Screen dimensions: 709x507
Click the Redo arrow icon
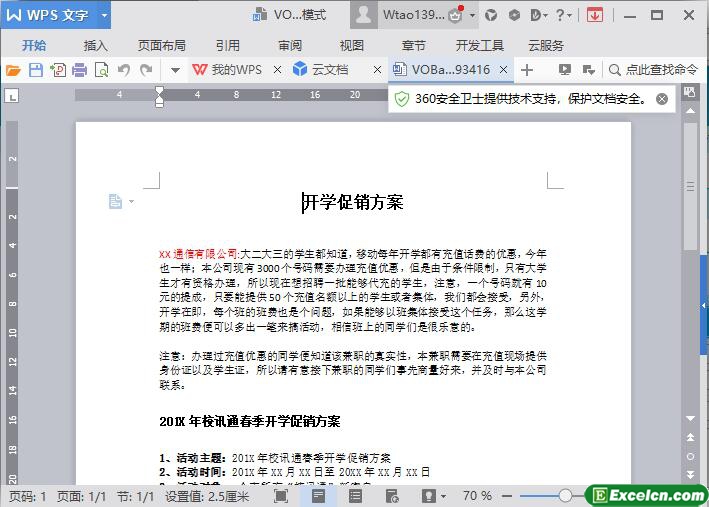click(x=146, y=70)
